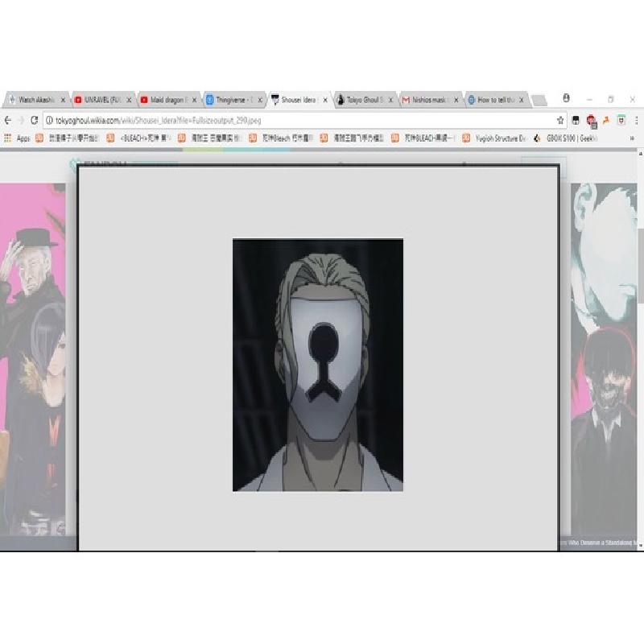The image size is (644, 644).
Task: Open the Apps shortcut in bookmarks bar
Action: coord(17,138)
